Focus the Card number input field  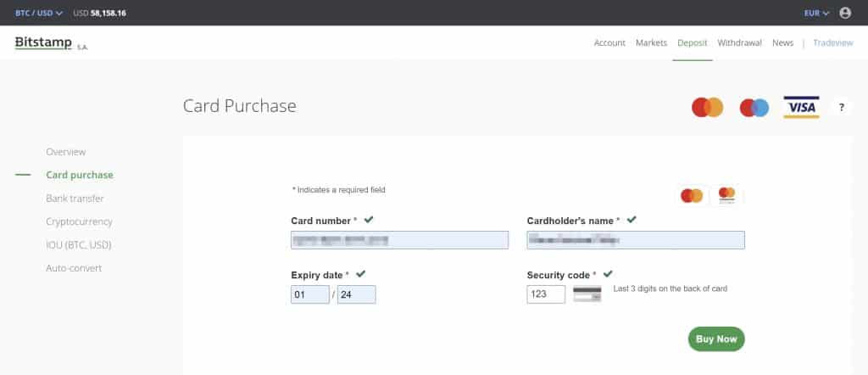[399, 240]
